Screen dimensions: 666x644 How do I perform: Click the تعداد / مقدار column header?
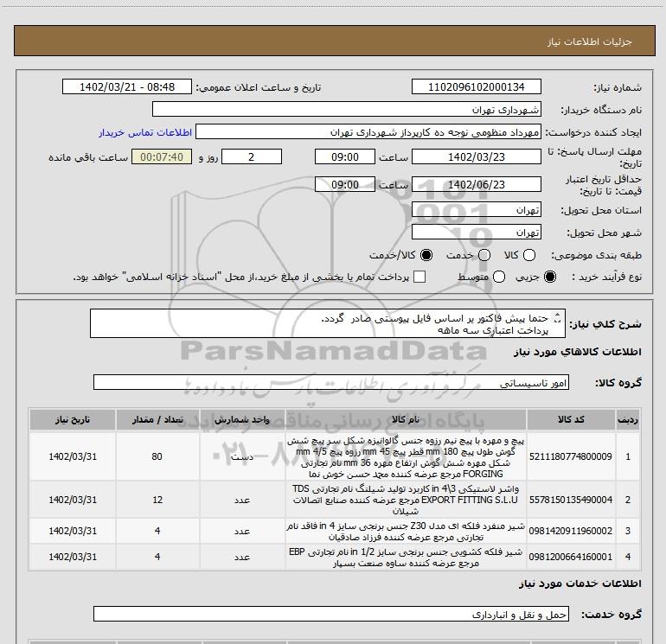pyautogui.click(x=157, y=420)
